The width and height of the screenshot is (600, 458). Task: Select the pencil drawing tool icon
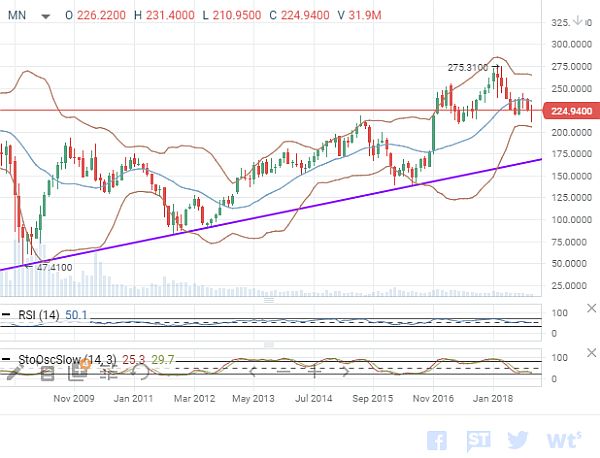coord(14,372)
